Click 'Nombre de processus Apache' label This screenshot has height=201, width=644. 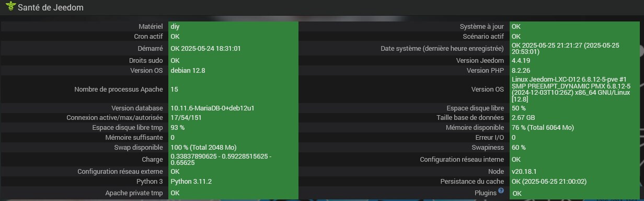click(119, 90)
